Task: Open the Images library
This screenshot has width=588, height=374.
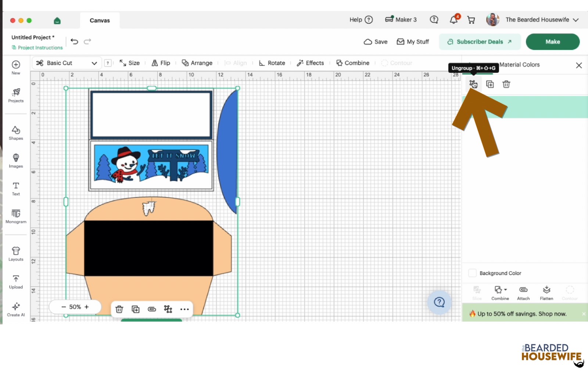Action: [16, 161]
